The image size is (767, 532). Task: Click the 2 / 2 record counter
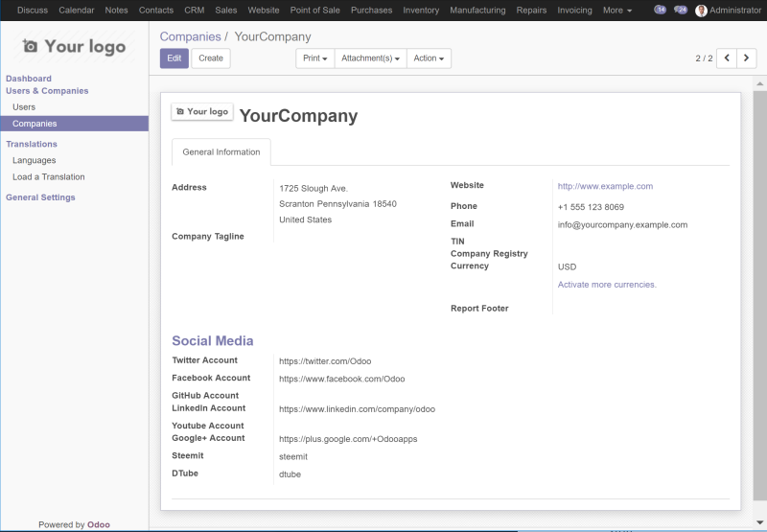(704, 58)
